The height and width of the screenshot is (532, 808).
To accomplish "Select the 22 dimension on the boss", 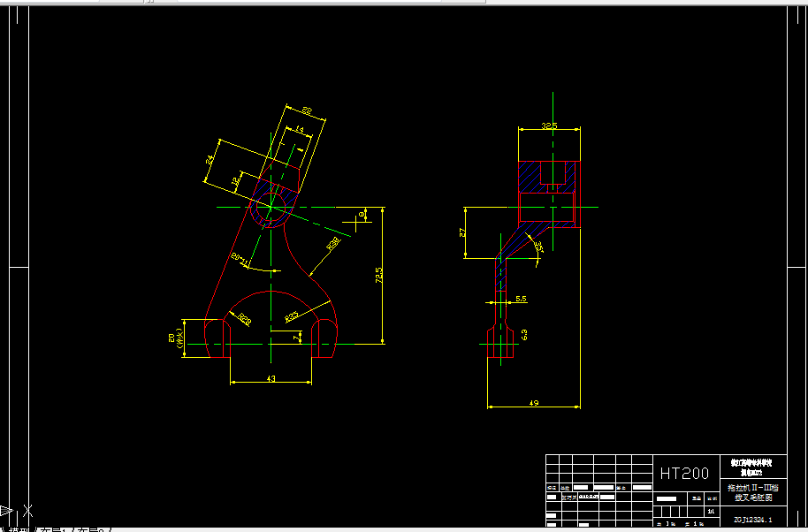I will (x=307, y=110).
